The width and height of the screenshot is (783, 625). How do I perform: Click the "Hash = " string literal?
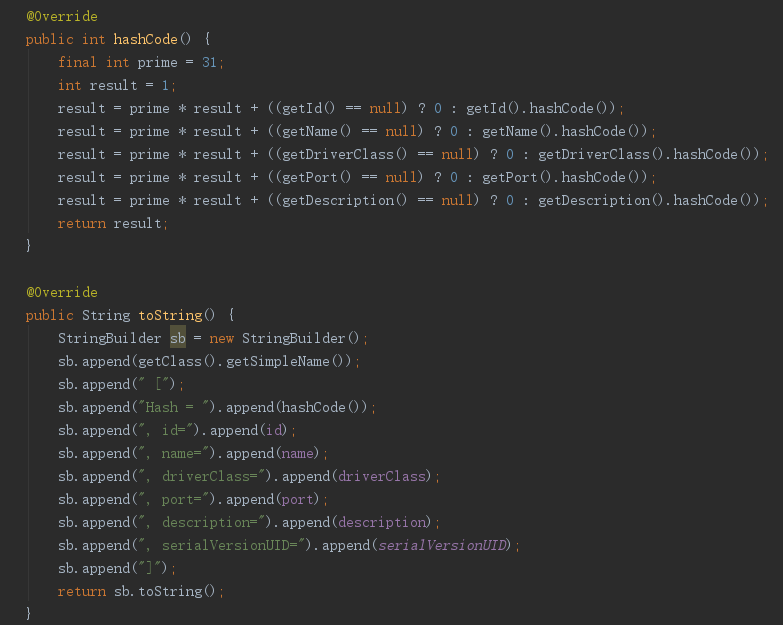(173, 407)
